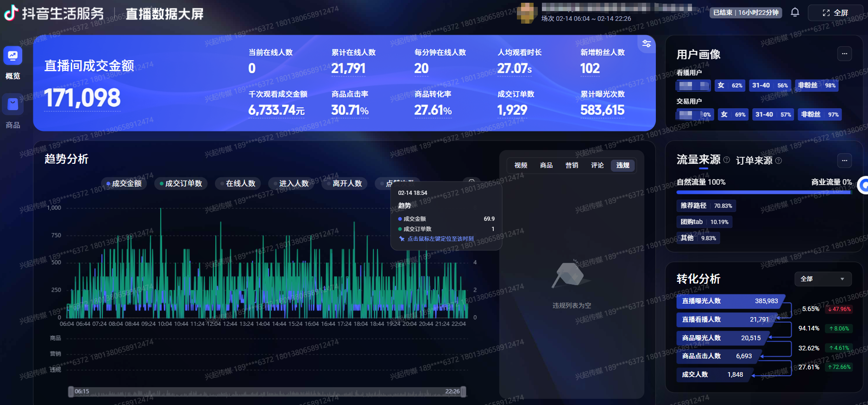Viewport: 868px width, 405px height.
Task: Toggle 进入人数 series in trend chart
Action: tap(291, 184)
